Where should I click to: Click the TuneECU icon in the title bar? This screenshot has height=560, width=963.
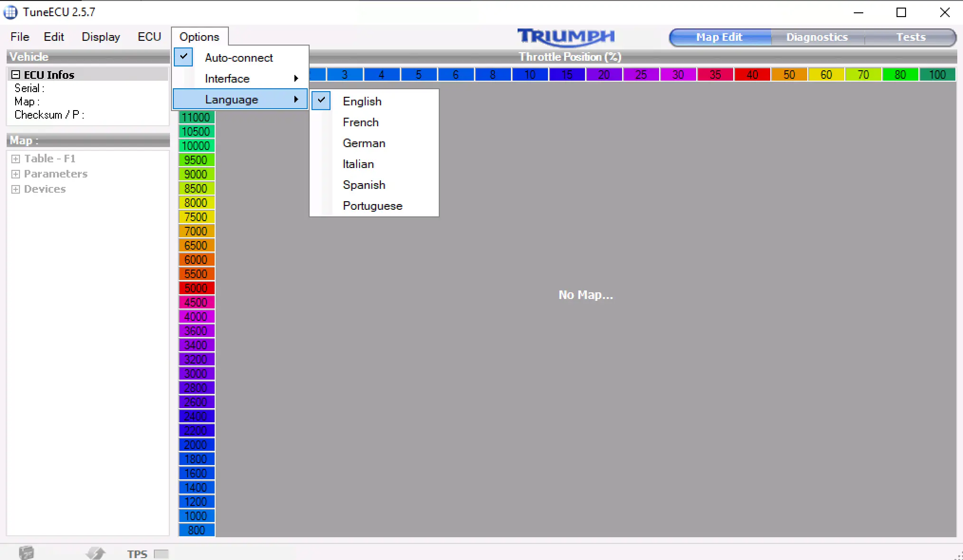[x=10, y=12]
